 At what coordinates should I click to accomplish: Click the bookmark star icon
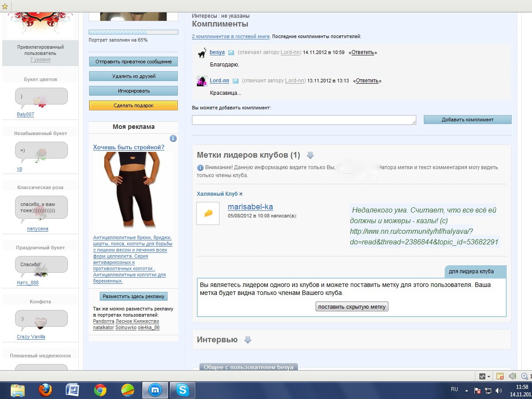tap(5, 6)
